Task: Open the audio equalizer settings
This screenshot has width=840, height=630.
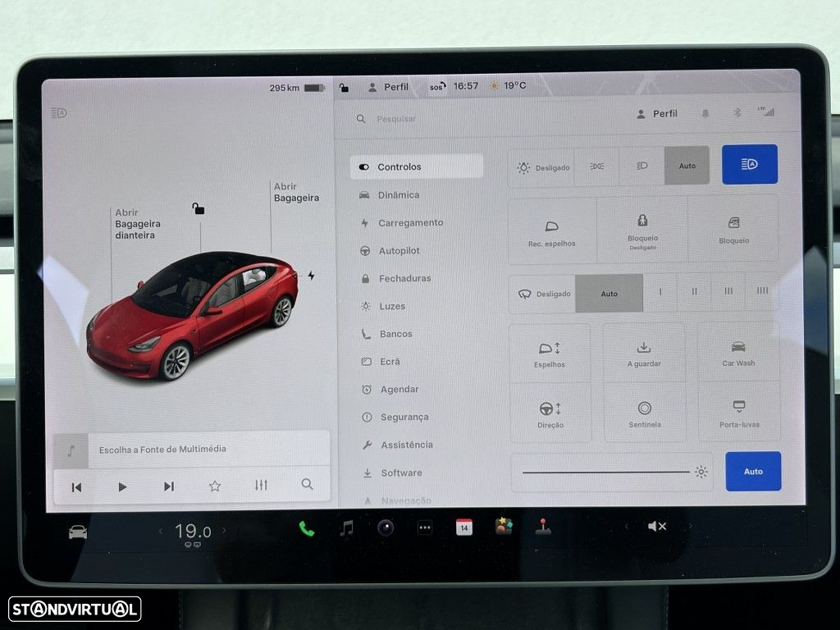Action: coord(261,485)
